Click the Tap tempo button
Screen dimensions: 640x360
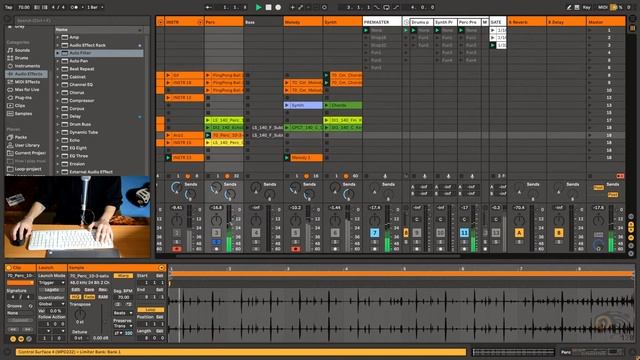[9, 7]
